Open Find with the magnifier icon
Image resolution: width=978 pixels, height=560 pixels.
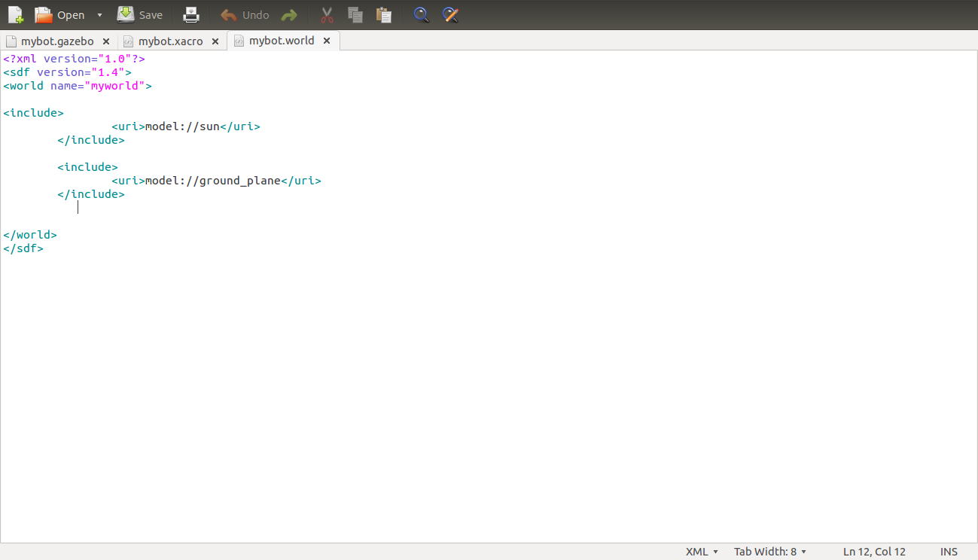click(x=422, y=14)
